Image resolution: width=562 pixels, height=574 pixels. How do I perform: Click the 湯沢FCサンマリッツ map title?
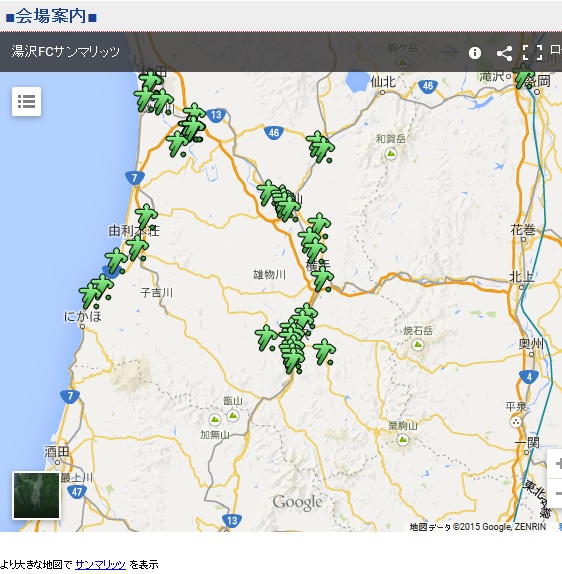pyautogui.click(x=66, y=52)
